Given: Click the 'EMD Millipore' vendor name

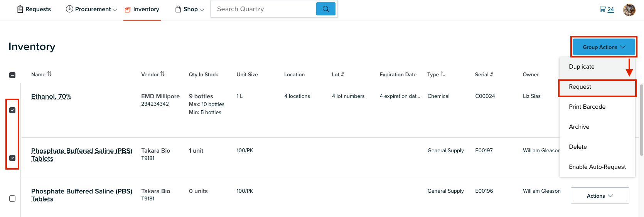Looking at the screenshot, I should click(160, 96).
